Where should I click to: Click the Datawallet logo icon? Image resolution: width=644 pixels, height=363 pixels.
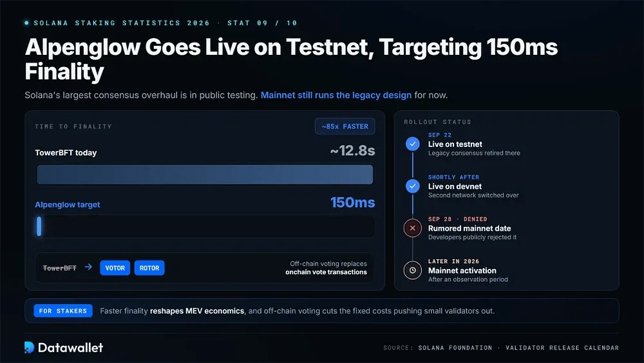click(x=29, y=348)
